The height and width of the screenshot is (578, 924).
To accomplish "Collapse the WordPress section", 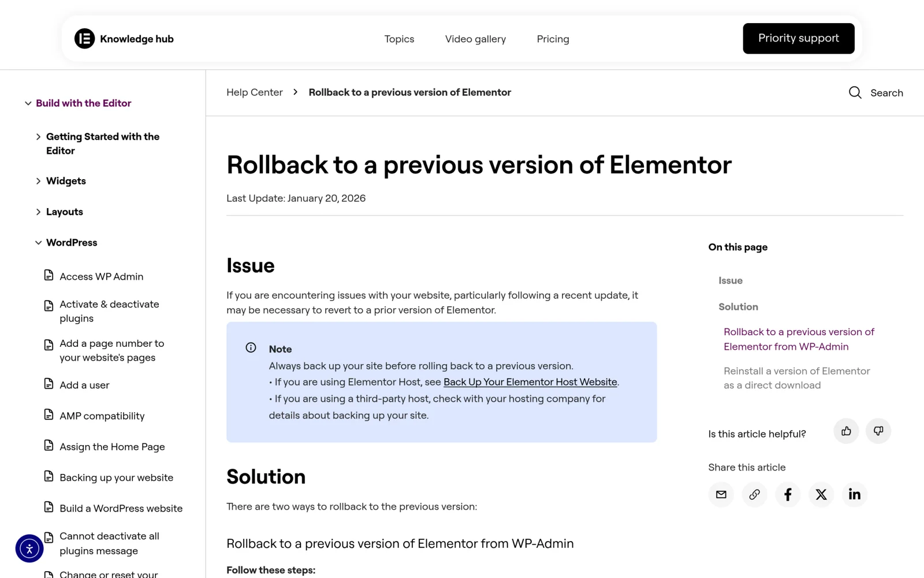I will pyautogui.click(x=38, y=243).
